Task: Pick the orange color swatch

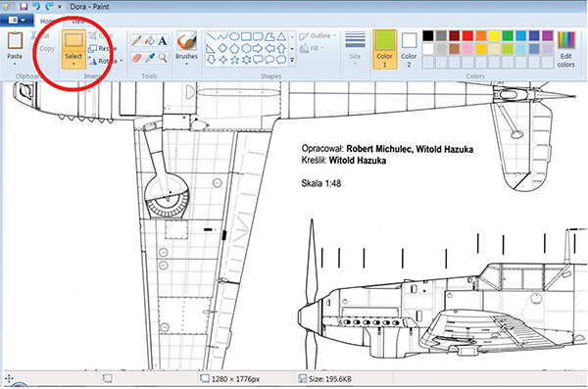Action: click(481, 35)
